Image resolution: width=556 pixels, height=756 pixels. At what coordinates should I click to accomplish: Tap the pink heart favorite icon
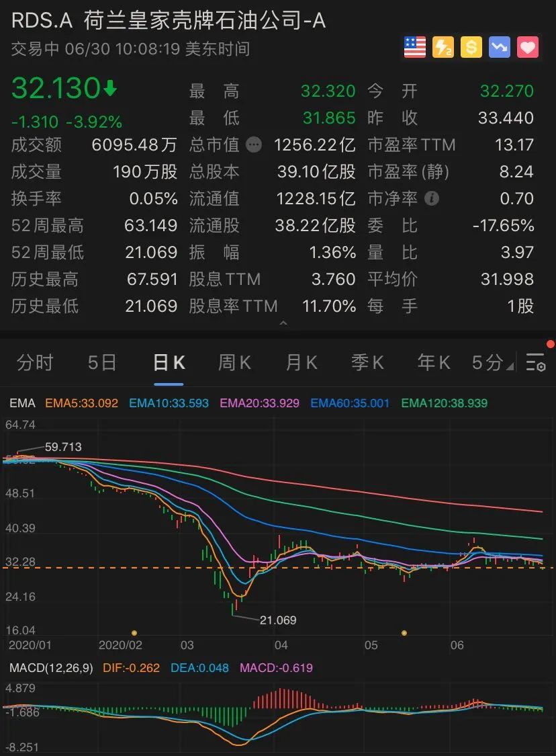528,48
